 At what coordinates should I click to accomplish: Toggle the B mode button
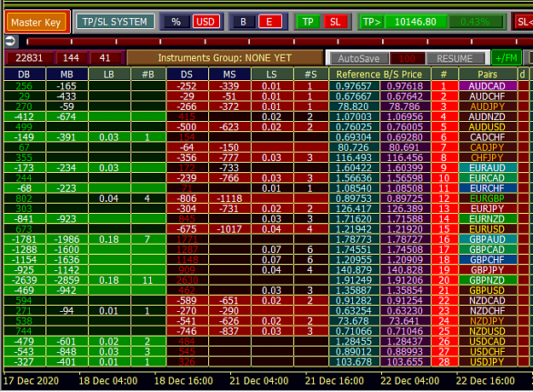(243, 22)
